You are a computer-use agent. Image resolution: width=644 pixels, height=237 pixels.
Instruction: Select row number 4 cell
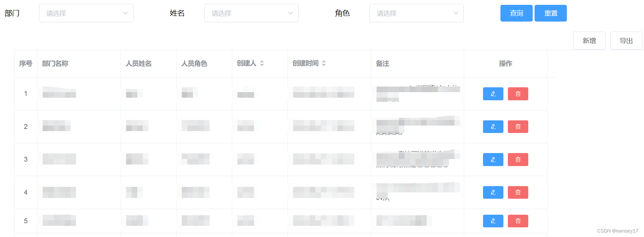click(26, 192)
